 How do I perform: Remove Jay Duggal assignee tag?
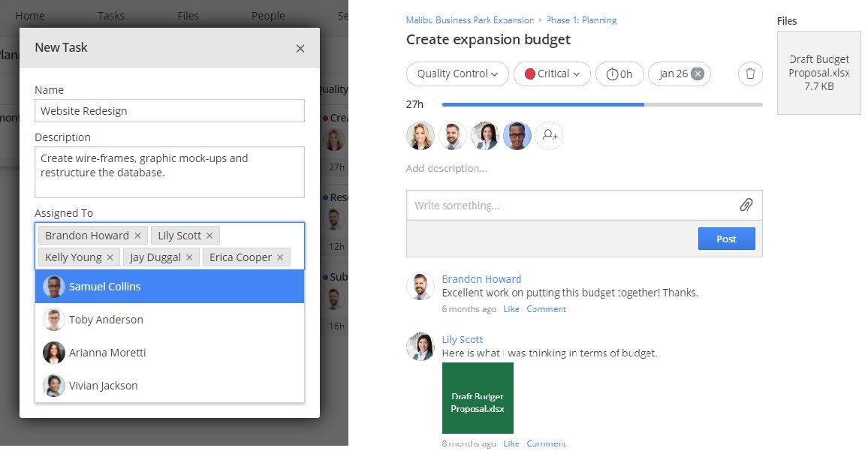point(189,257)
